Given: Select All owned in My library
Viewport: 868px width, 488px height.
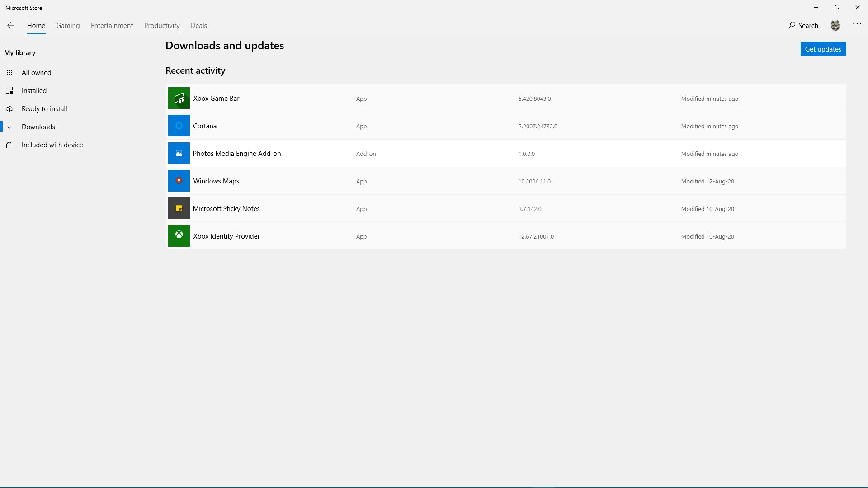Looking at the screenshot, I should pyautogui.click(x=36, y=73).
